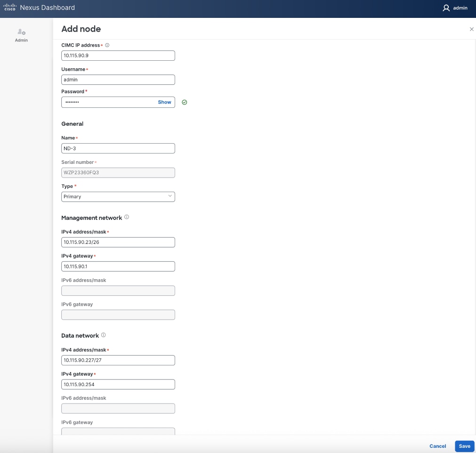Show the entered password

(164, 102)
